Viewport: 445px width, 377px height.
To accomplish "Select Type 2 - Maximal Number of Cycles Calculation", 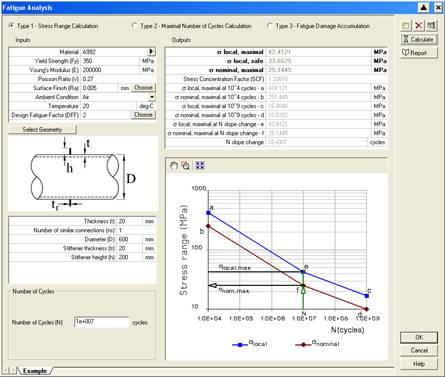I will pyautogui.click(x=192, y=26).
